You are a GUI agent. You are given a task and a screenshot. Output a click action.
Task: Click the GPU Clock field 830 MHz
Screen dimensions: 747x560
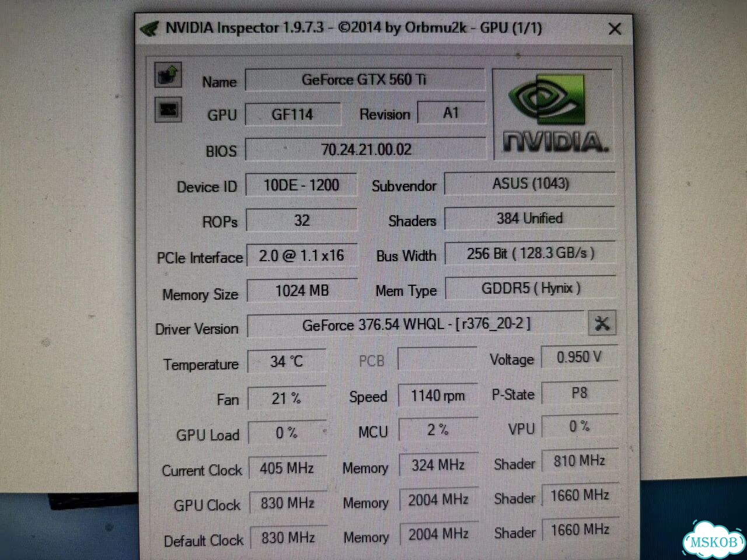pyautogui.click(x=288, y=503)
